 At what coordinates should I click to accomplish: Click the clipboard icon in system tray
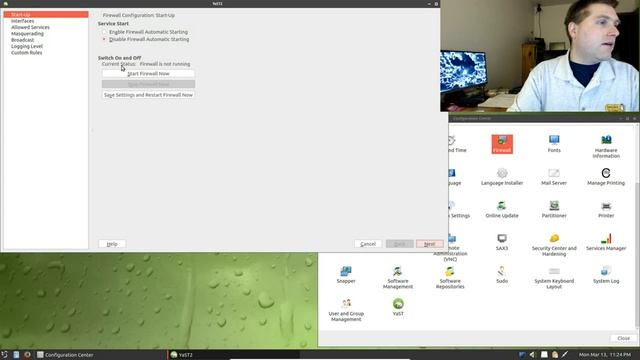tap(555, 355)
